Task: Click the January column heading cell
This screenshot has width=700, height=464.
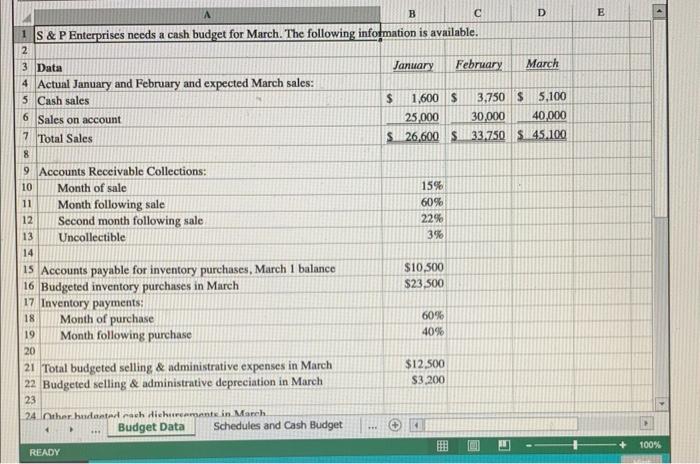Action: coord(413,65)
